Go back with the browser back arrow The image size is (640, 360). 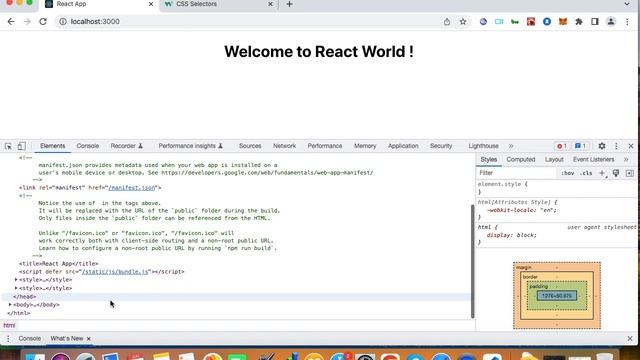click(11, 22)
